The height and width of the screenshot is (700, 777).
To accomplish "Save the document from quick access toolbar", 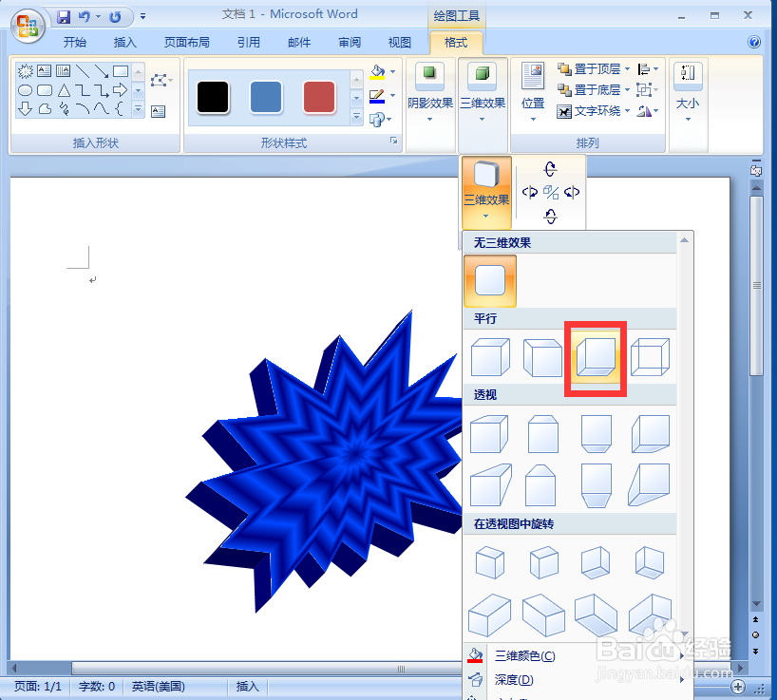I will (64, 17).
